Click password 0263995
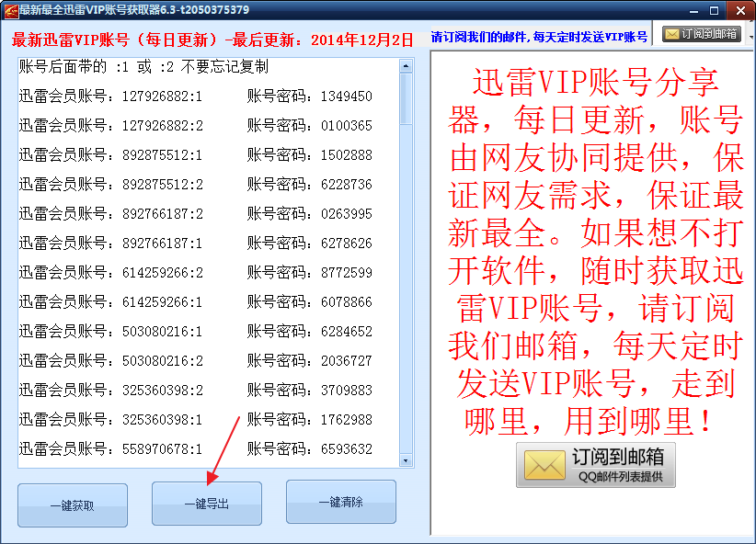The image size is (756, 544). click(x=347, y=214)
